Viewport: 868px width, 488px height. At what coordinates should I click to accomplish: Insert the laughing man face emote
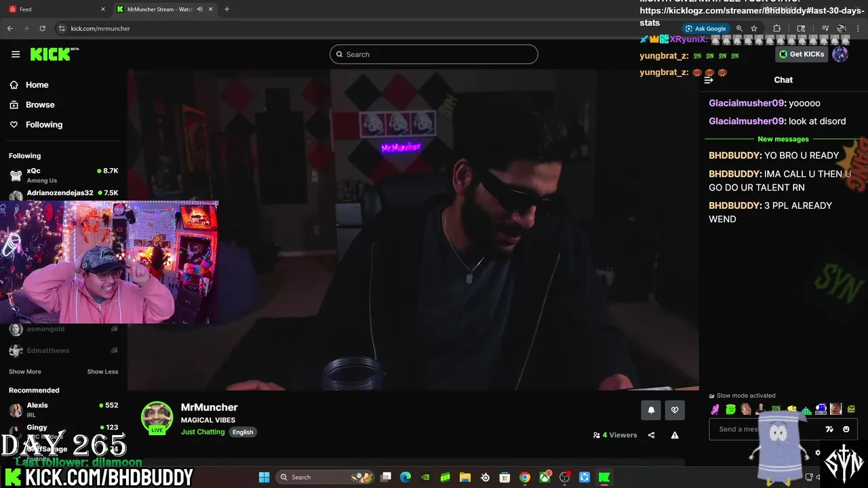click(746, 409)
